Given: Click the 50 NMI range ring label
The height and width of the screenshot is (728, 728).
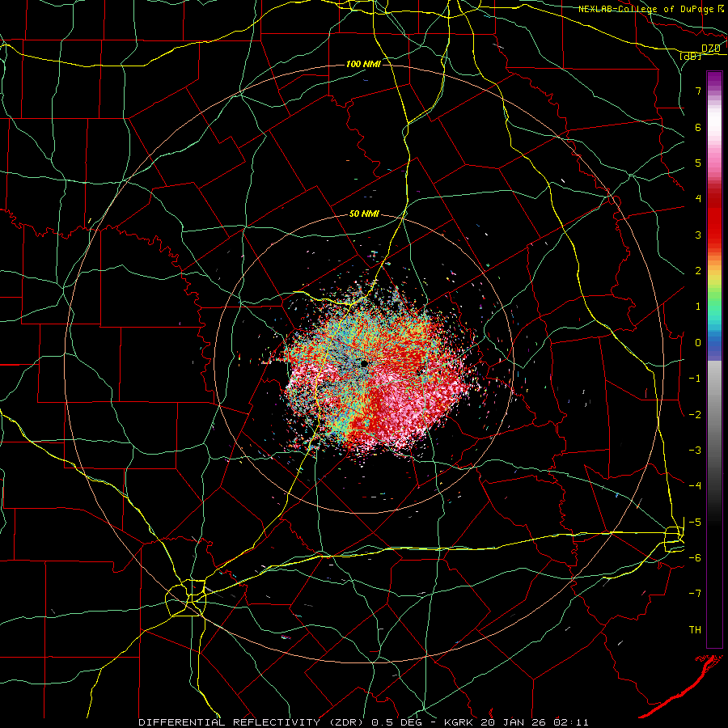Looking at the screenshot, I should [364, 214].
